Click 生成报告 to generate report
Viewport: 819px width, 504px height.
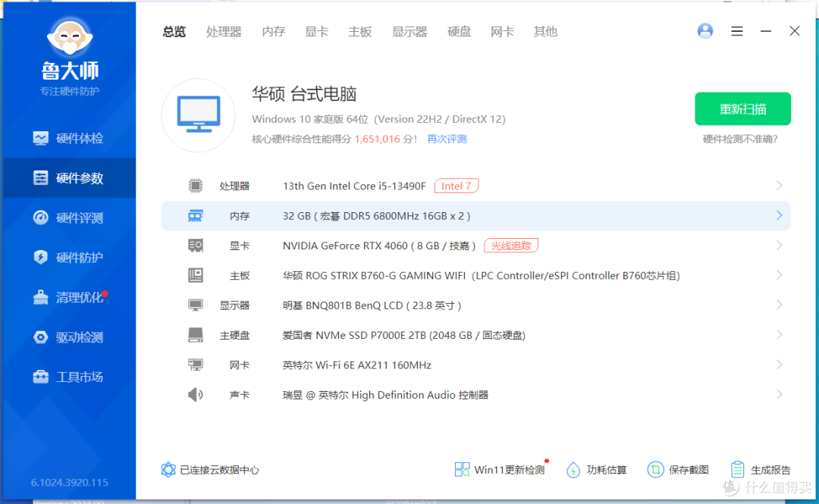(761, 470)
